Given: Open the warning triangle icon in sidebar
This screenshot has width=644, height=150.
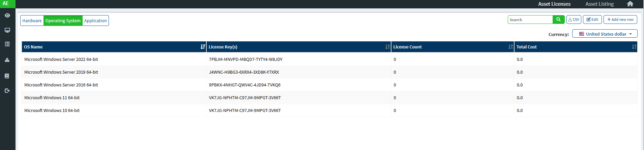Looking at the screenshot, I should click(x=7, y=60).
